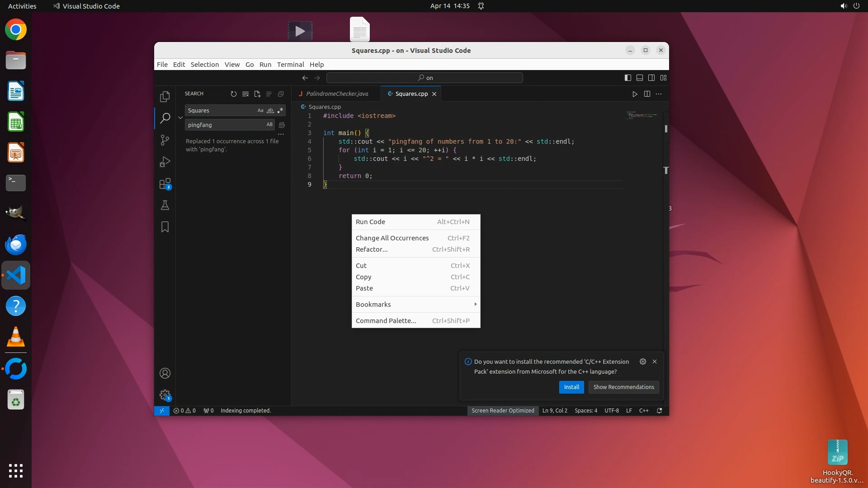
Task: Expand the Bookmarks submenu
Action: coord(415,305)
